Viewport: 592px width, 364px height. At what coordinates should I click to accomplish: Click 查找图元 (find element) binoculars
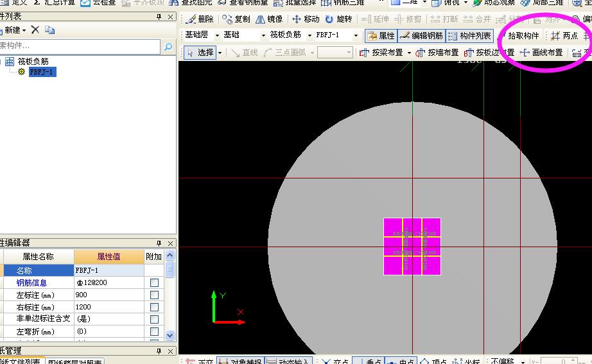tap(190, 3)
